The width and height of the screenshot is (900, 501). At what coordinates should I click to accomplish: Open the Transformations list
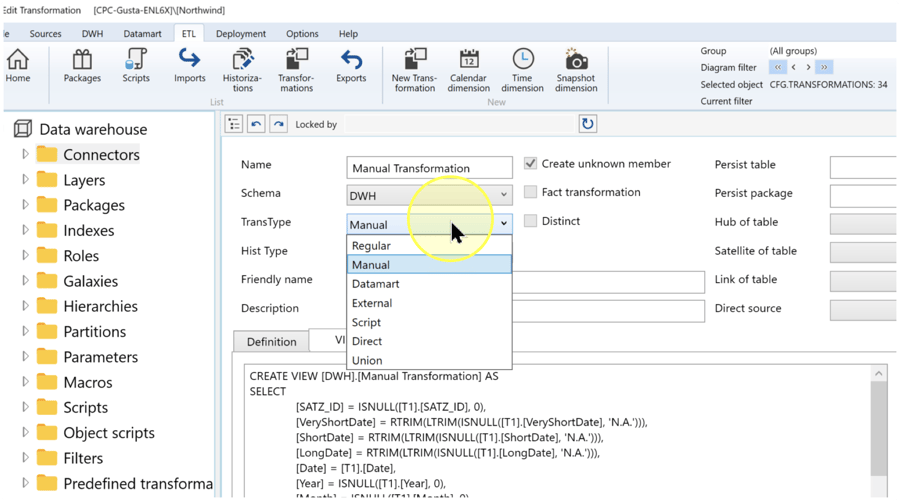point(296,71)
